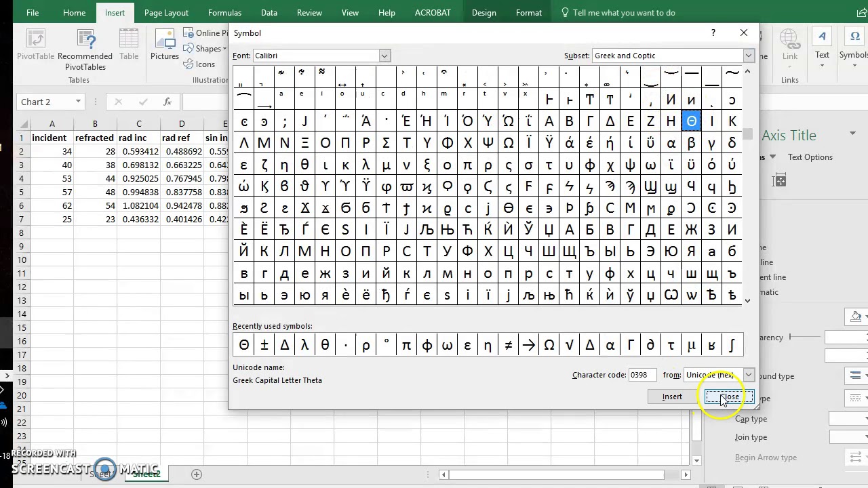The height and width of the screenshot is (488, 868).
Task: Pick the integral recent symbol
Action: pyautogui.click(x=732, y=345)
